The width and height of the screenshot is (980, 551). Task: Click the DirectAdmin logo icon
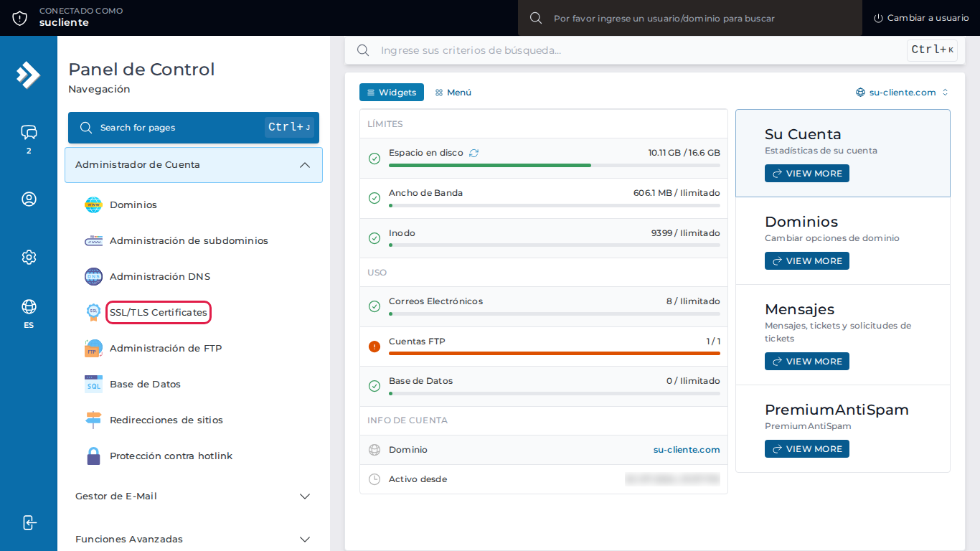click(29, 75)
